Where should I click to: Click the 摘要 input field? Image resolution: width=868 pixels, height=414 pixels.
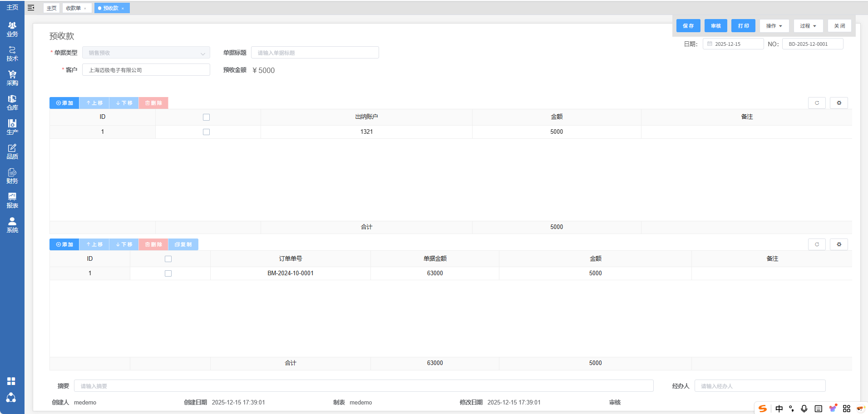(x=363, y=386)
